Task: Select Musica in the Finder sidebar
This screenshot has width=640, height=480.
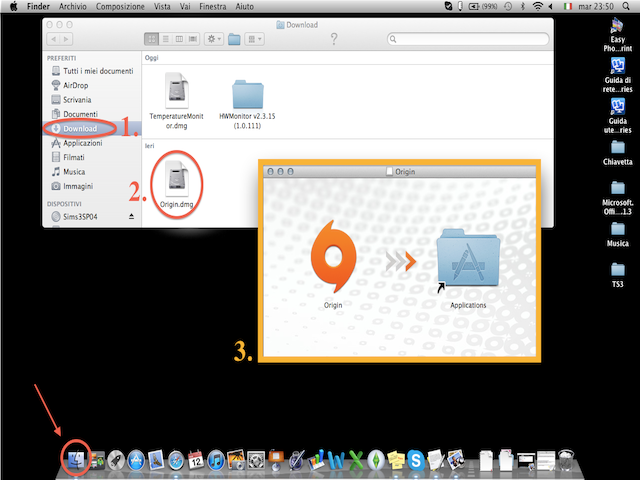Action: point(92,172)
